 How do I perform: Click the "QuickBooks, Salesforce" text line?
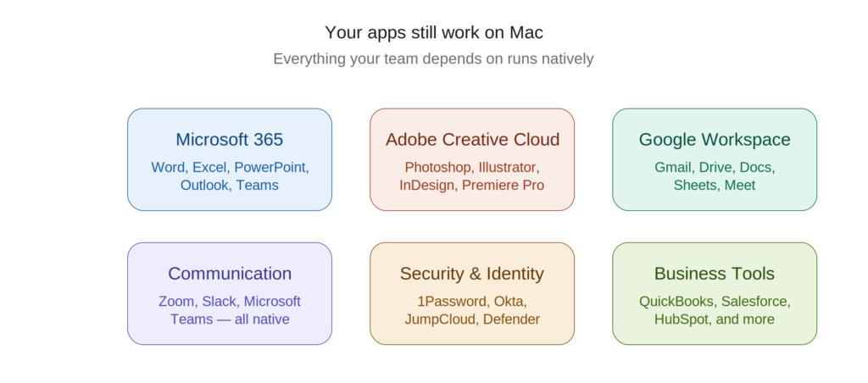tap(715, 301)
